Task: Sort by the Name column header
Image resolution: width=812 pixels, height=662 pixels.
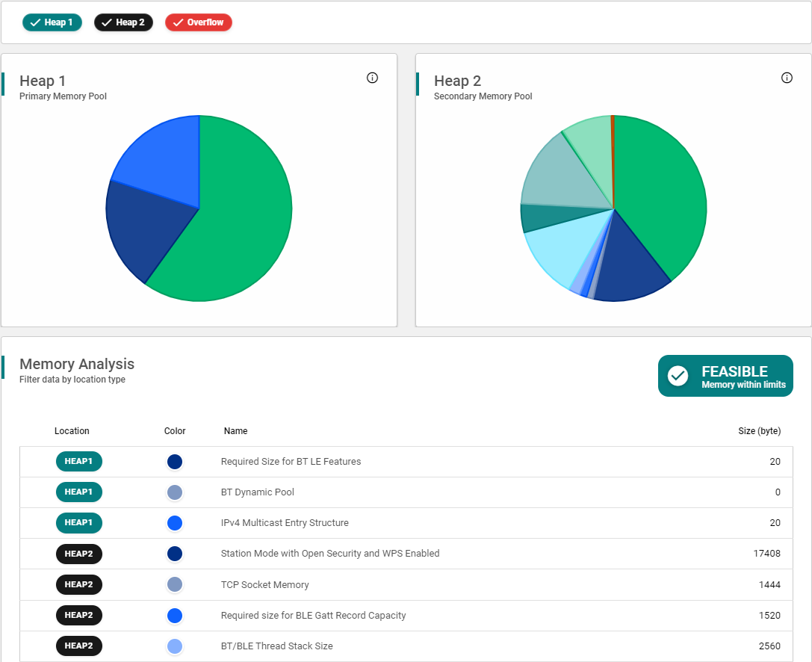Action: click(235, 431)
